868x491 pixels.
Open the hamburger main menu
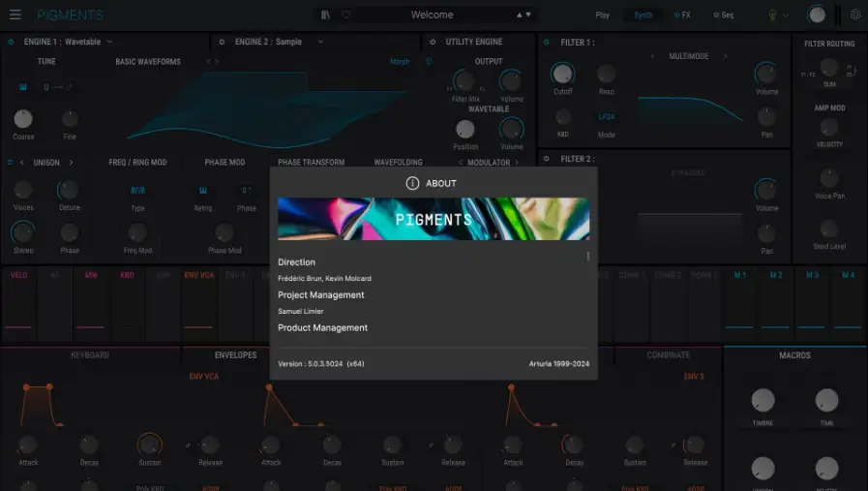tap(15, 15)
